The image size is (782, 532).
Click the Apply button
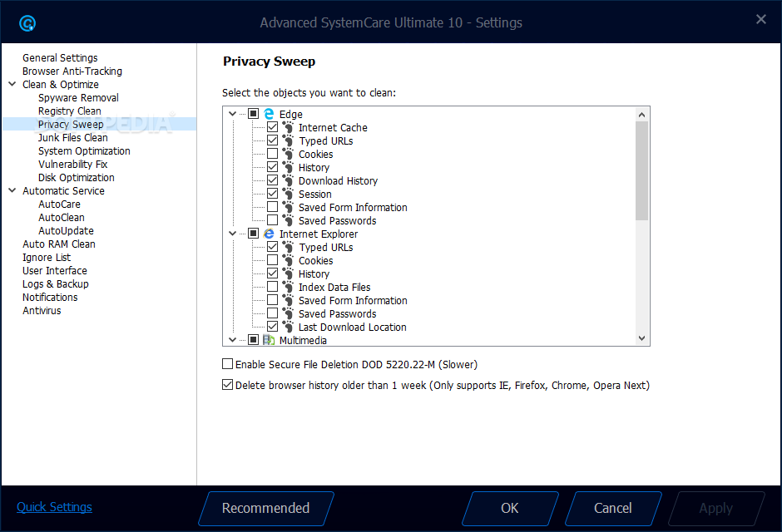[x=716, y=508]
